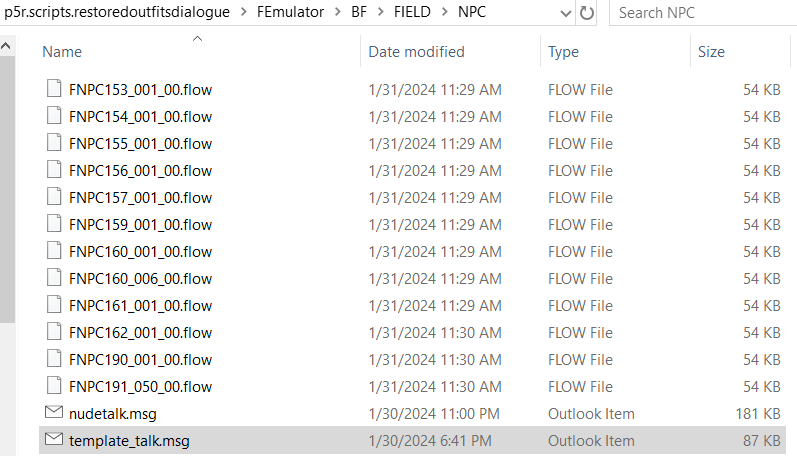Expand the chevron after FIELD breadcrumb
Screen dimensions: 797x456
[445, 12]
